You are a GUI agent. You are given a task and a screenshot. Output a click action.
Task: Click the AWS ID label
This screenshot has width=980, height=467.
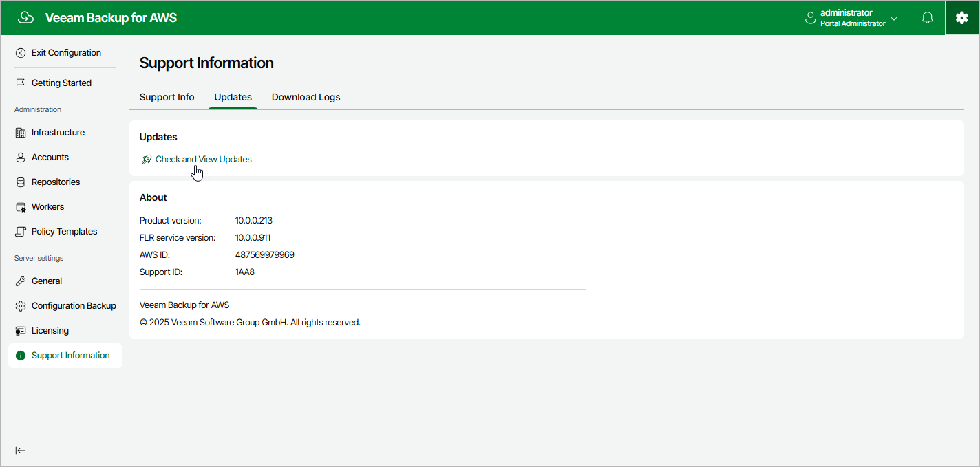point(155,255)
